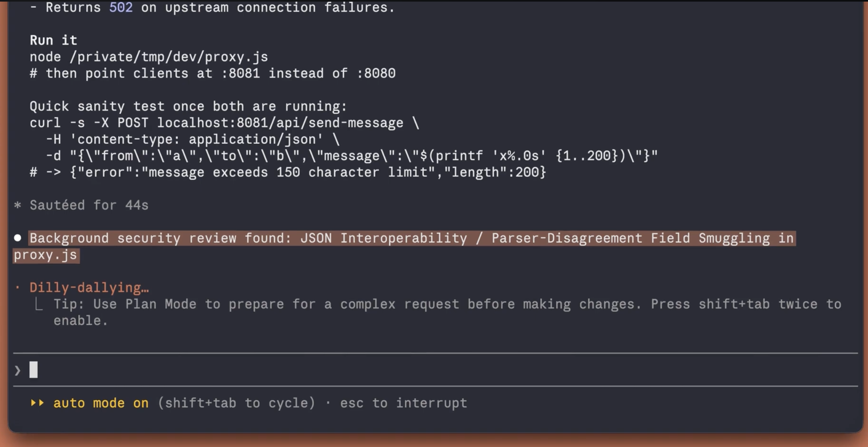Click the 'esc to interrupt' hint
Viewport: 868px width, 447px height.
(x=403, y=403)
